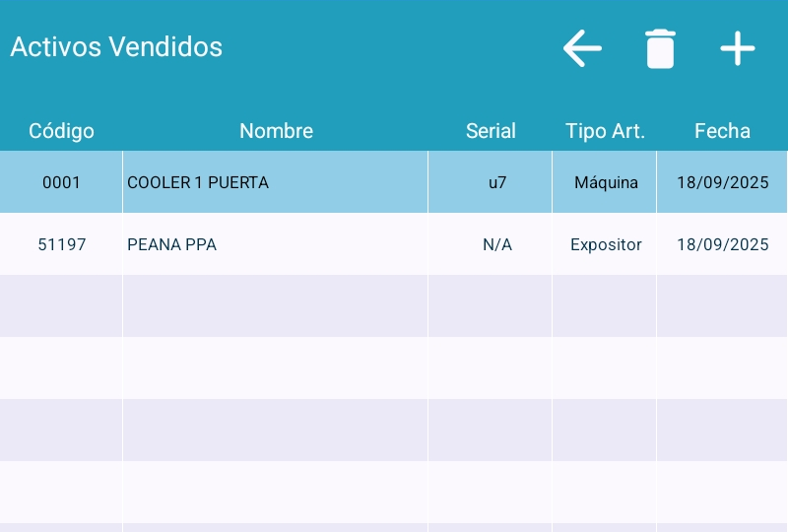This screenshot has width=788, height=532.
Task: Click the Tipo Art. column header
Action: [605, 131]
